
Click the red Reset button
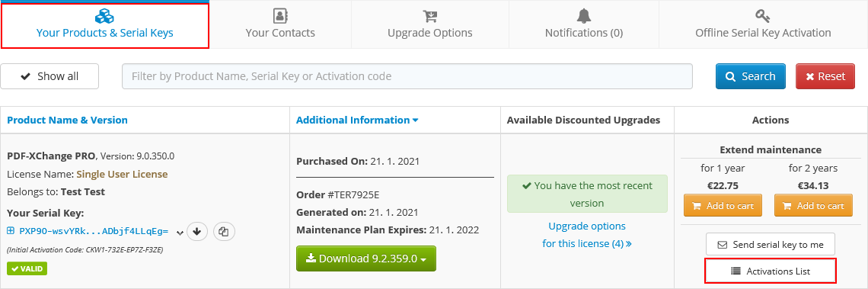pos(825,76)
